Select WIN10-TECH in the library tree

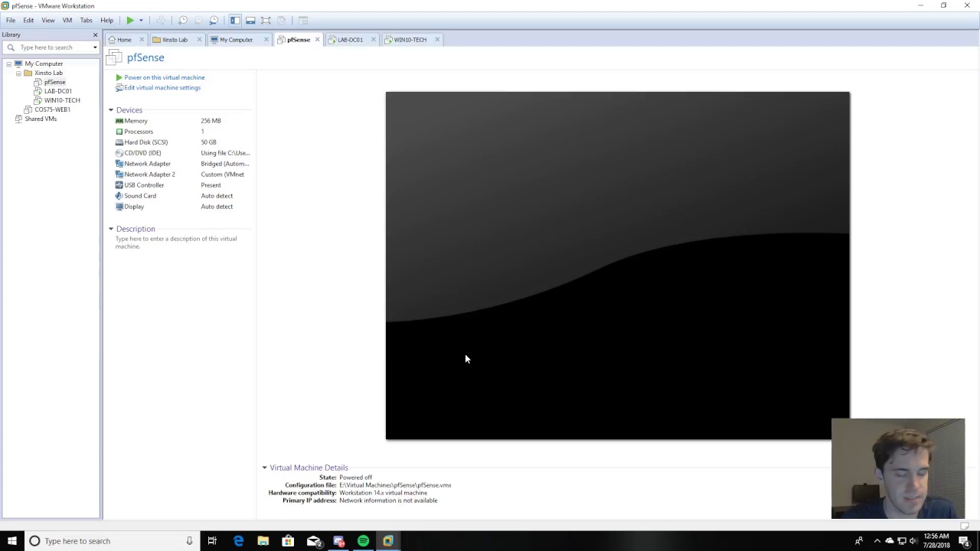pyautogui.click(x=61, y=100)
